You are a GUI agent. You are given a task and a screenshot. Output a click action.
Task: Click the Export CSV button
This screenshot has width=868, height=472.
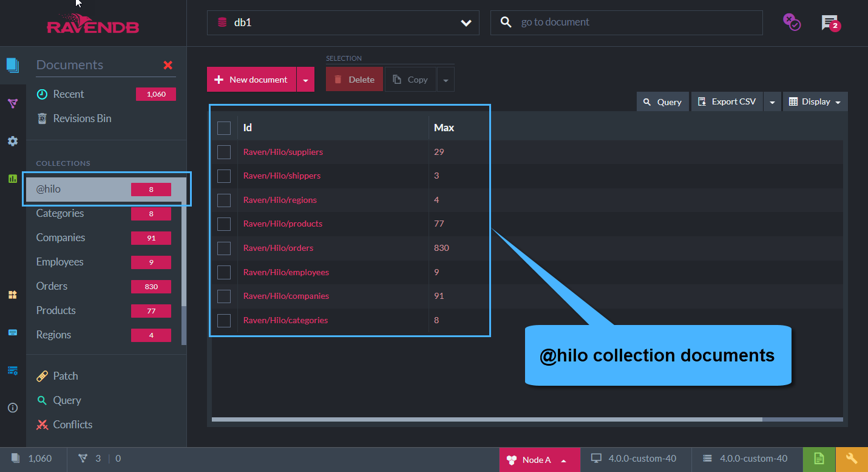coord(727,102)
